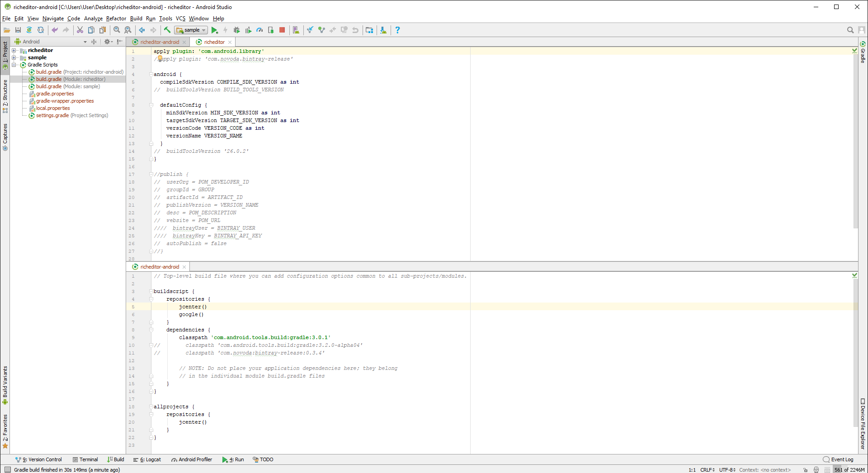Open the Logcat tool window
The image size is (868, 473).
(x=147, y=459)
